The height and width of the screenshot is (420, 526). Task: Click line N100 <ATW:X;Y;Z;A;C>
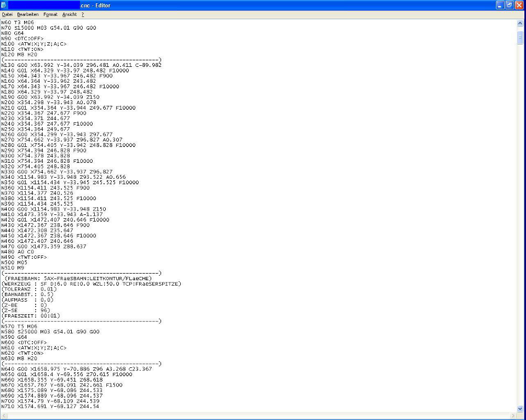(x=34, y=44)
